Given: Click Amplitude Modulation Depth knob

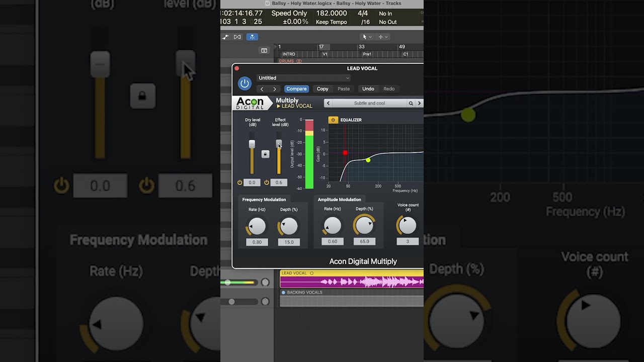Looking at the screenshot, I should [x=364, y=226].
